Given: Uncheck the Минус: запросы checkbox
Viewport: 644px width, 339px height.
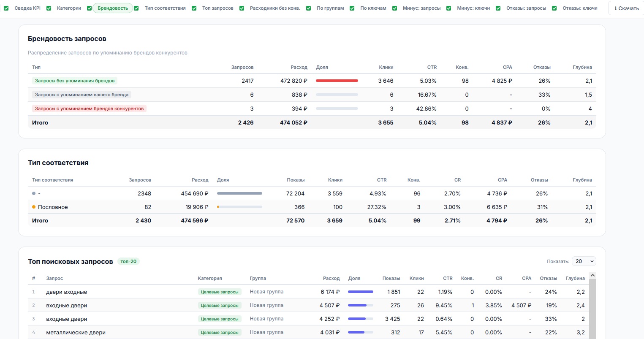Looking at the screenshot, I should tap(395, 8).
